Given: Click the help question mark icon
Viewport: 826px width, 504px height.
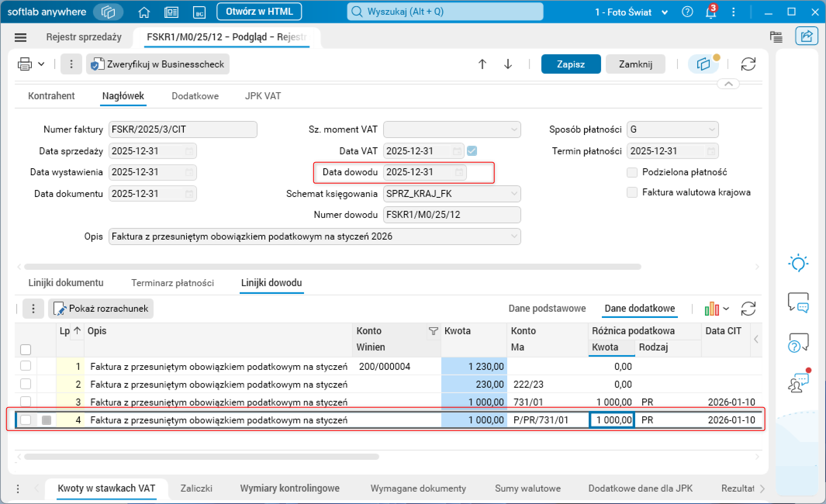Looking at the screenshot, I should coord(687,12).
